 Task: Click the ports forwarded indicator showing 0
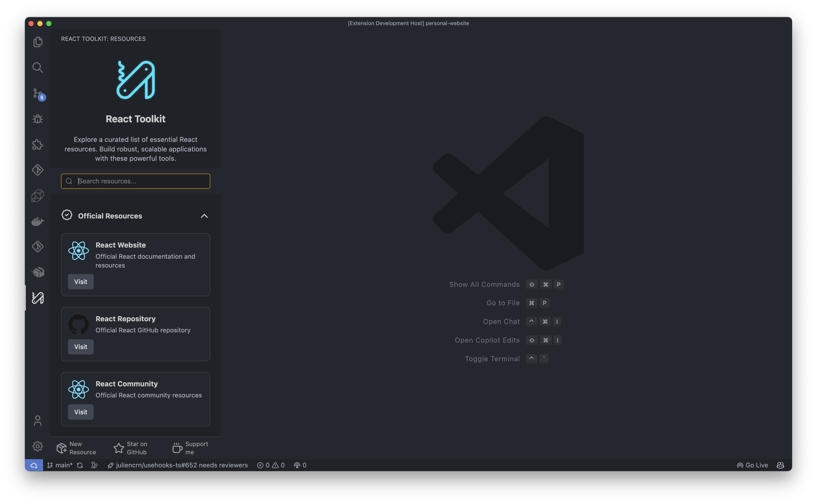(x=300, y=465)
